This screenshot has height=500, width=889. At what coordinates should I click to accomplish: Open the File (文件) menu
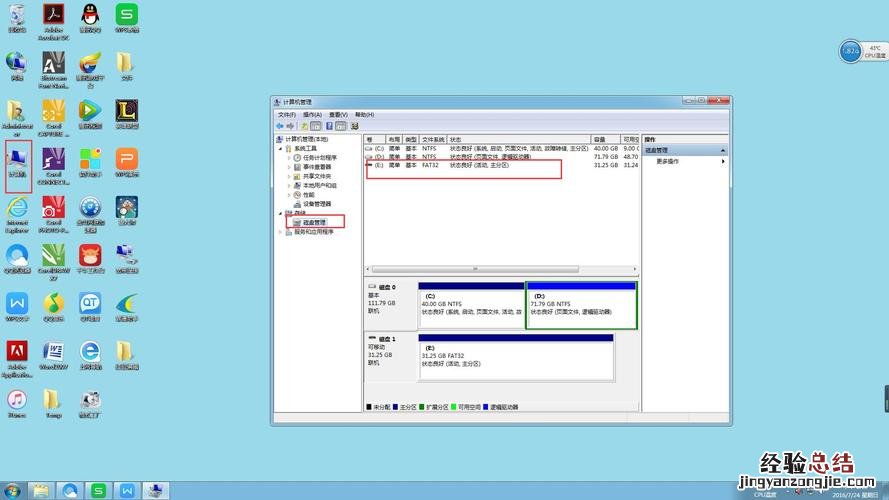(286, 114)
